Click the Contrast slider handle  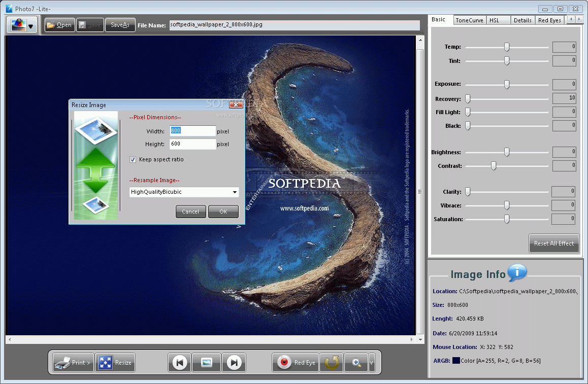494,165
